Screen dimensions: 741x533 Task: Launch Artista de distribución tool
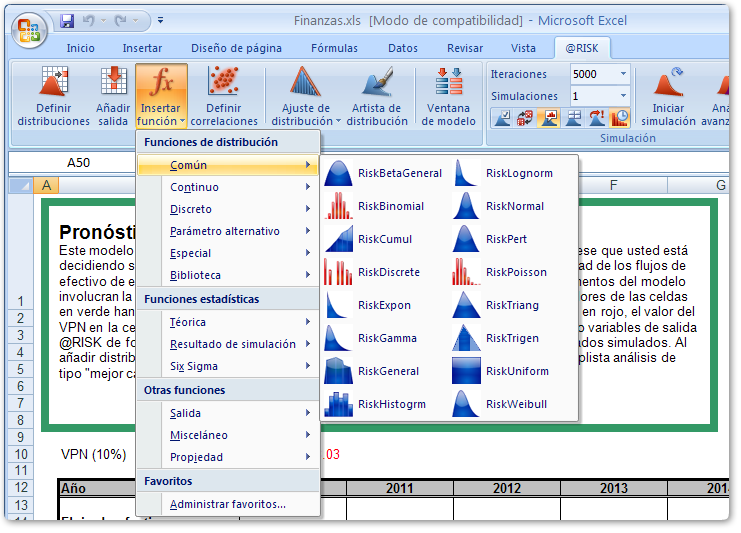tap(377, 96)
